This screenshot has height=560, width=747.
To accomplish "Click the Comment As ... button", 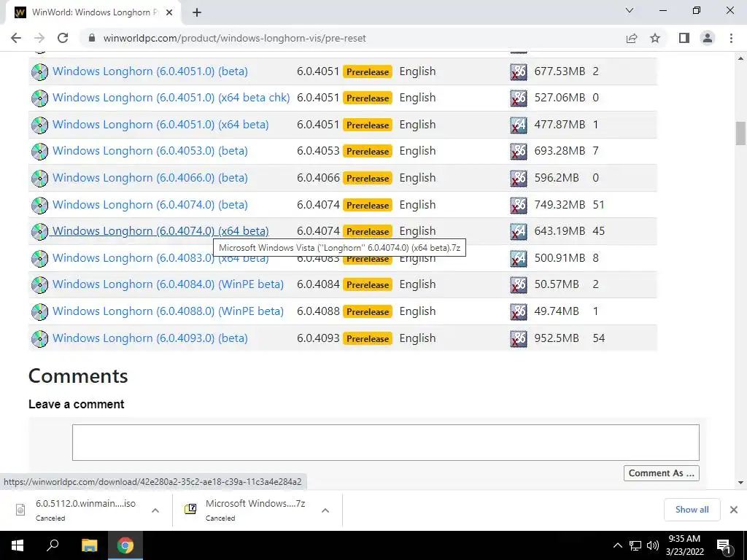I will (x=661, y=472).
